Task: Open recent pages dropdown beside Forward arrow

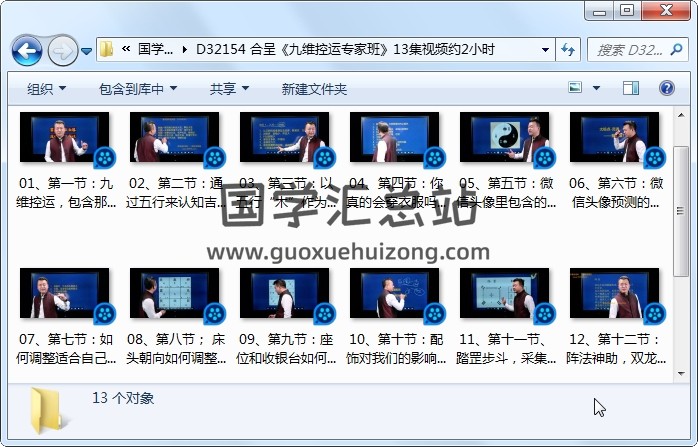Action: pyautogui.click(x=86, y=51)
